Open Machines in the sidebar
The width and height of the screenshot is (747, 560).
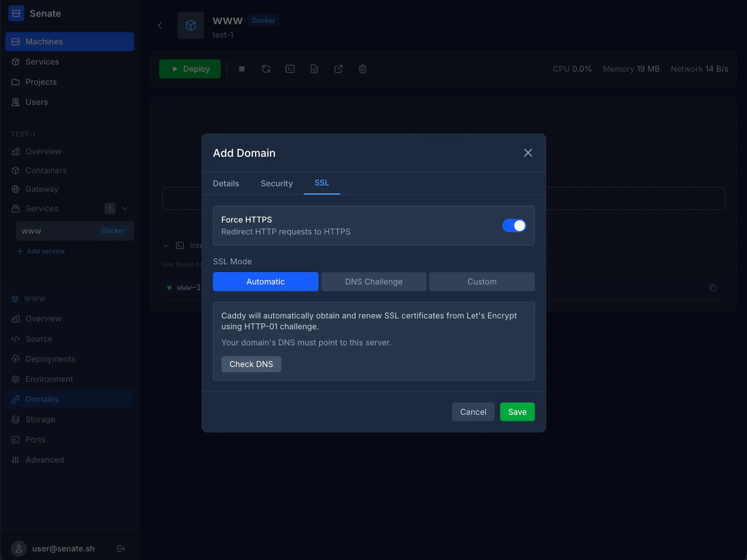pos(69,41)
